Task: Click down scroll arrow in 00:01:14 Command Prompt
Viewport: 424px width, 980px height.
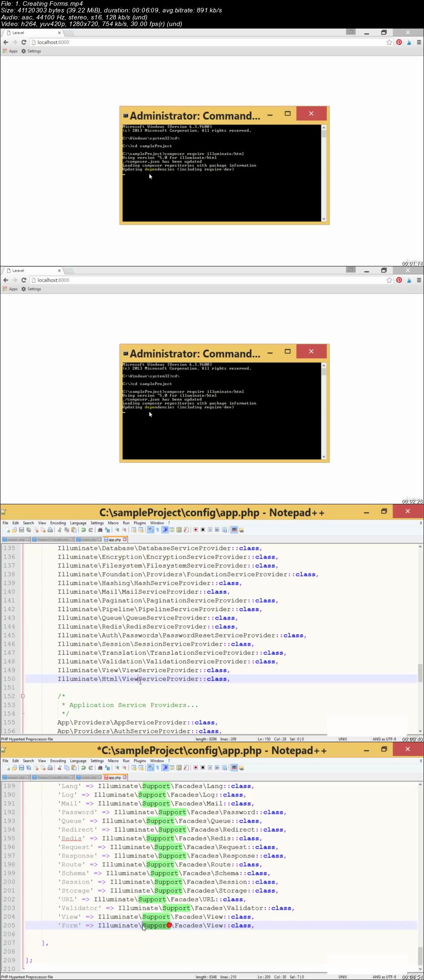Action: pyautogui.click(x=324, y=219)
